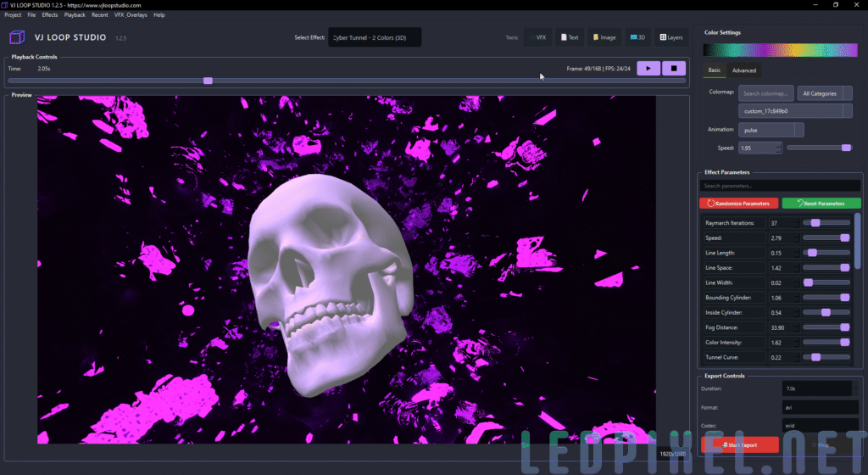Click the VJ Loop Studio cube logo
The height and width of the screenshot is (475, 868).
[16, 37]
